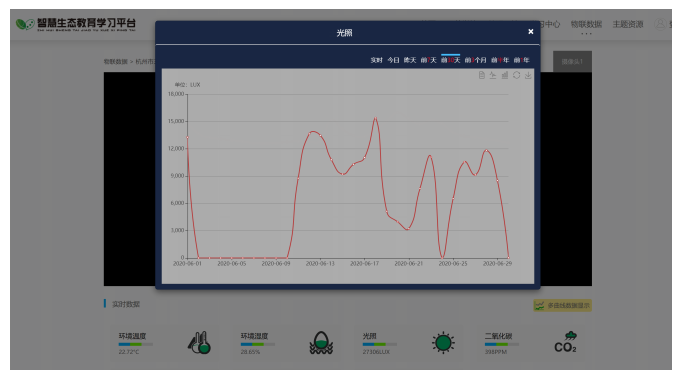
Task: Click the CO2 cloud icon
Action: tap(565, 343)
